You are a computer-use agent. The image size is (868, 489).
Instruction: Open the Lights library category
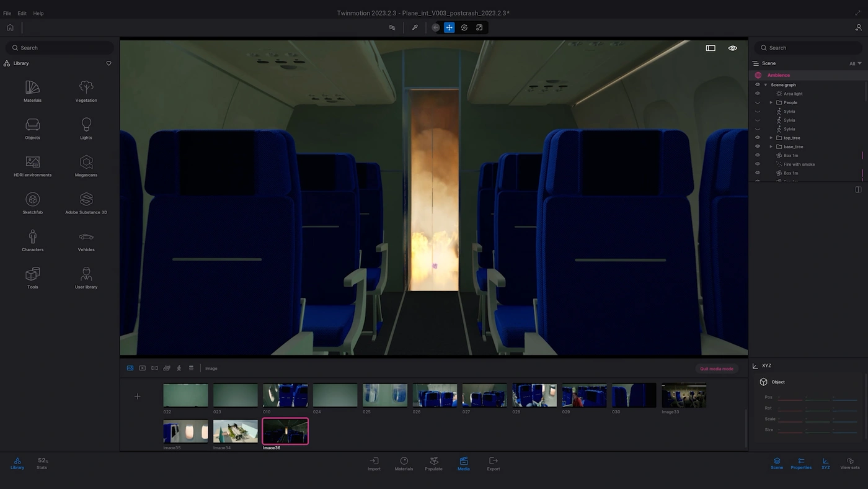86,128
